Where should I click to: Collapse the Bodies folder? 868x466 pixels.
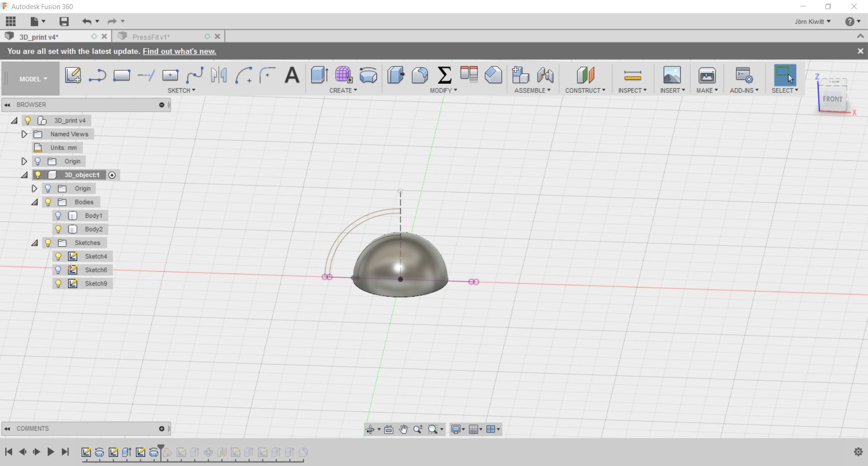click(34, 202)
